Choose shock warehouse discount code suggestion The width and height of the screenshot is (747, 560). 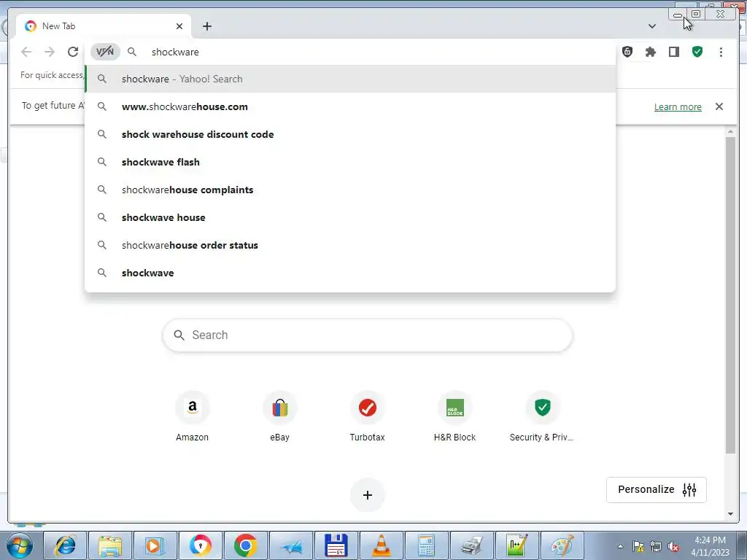tap(350, 134)
